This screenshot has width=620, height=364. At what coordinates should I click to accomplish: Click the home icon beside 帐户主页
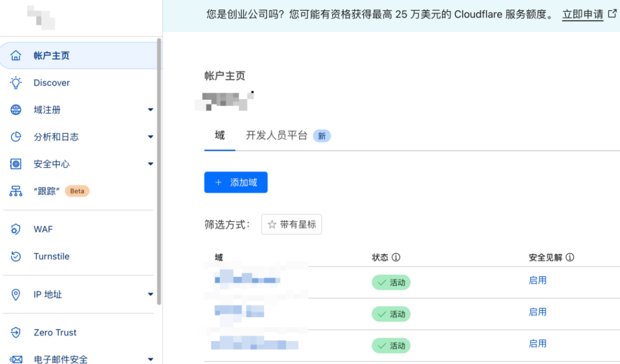point(16,56)
